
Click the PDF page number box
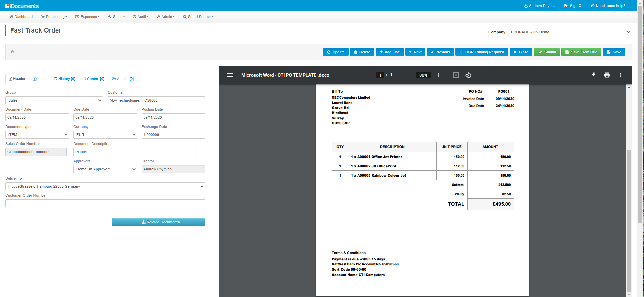coord(380,75)
